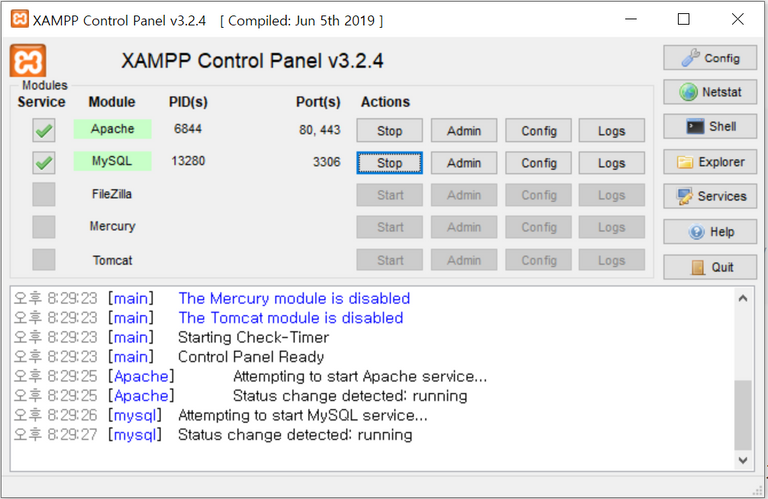Click Apache ports 80, 443
Viewport: 768px width, 499px height.
click(x=319, y=130)
